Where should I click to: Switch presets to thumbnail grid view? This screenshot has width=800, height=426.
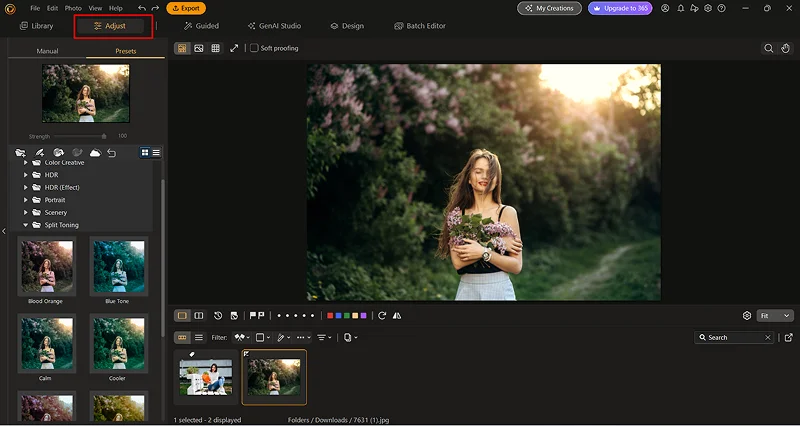[145, 153]
